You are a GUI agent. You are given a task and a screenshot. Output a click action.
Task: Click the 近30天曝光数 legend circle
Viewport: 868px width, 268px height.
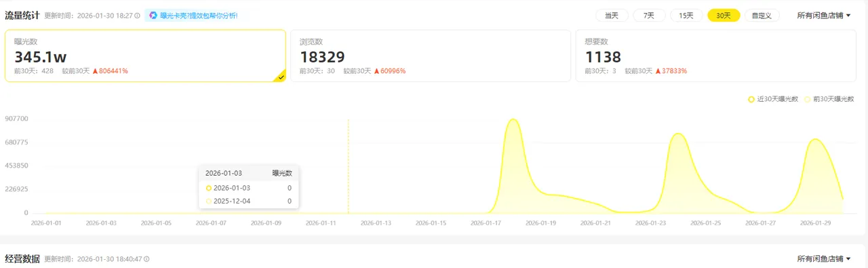pyautogui.click(x=751, y=99)
